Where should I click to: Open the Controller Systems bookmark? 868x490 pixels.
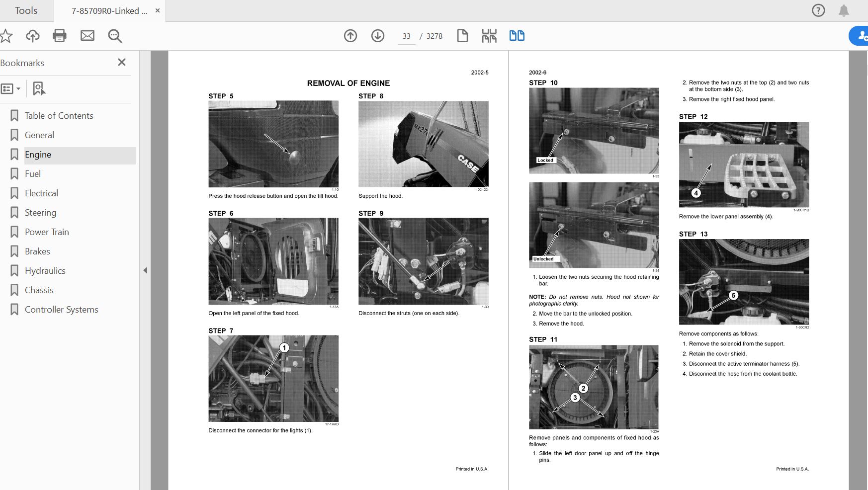tap(62, 310)
